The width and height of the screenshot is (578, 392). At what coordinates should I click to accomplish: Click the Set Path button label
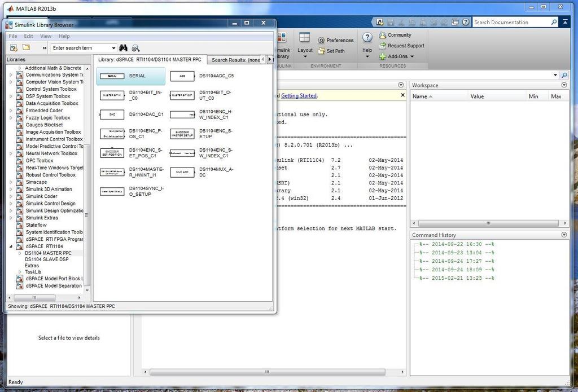(x=335, y=51)
